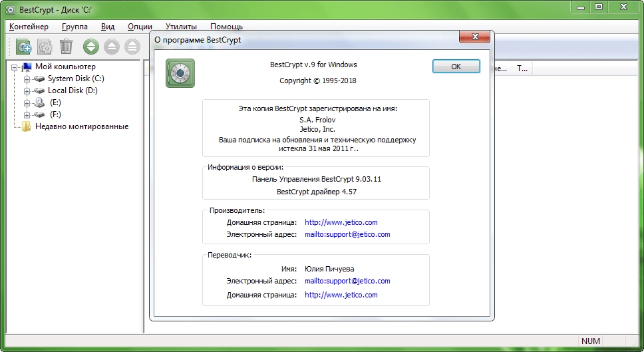Collapse the Мой компьютер tree node
The height and width of the screenshot is (352, 644).
coord(15,67)
